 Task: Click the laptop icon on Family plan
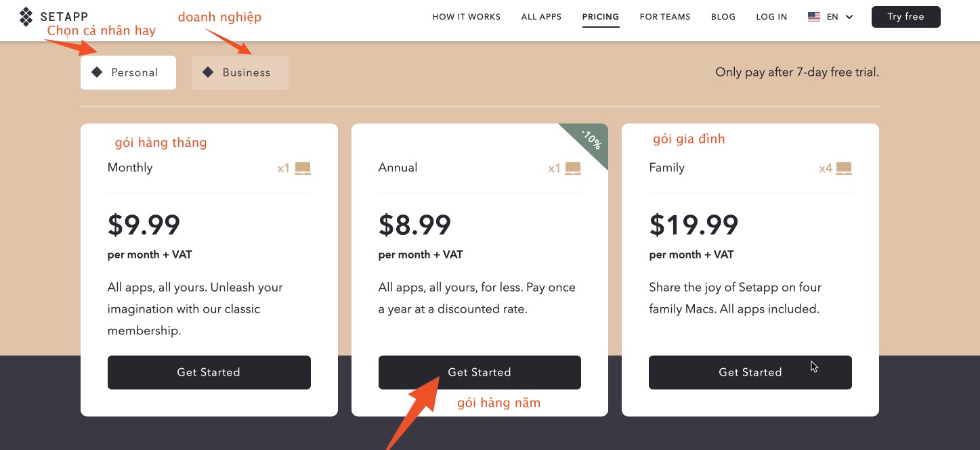pyautogui.click(x=844, y=168)
